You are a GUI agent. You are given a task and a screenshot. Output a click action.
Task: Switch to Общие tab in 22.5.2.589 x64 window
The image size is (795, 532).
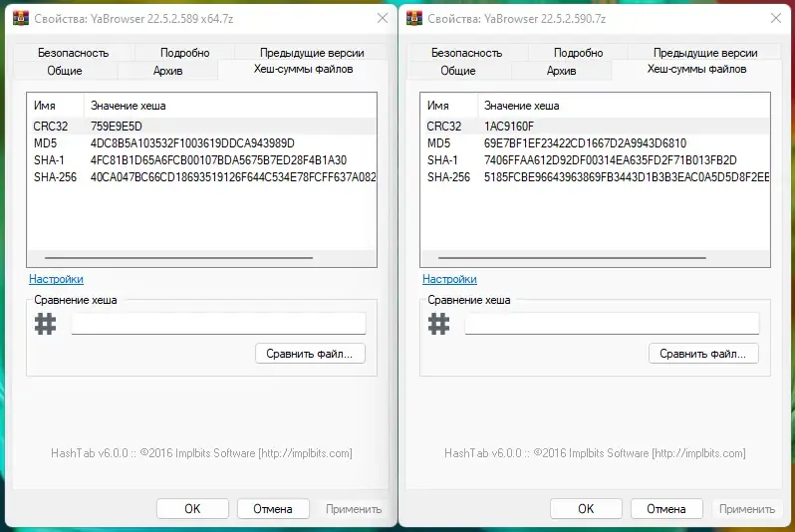tap(65, 71)
